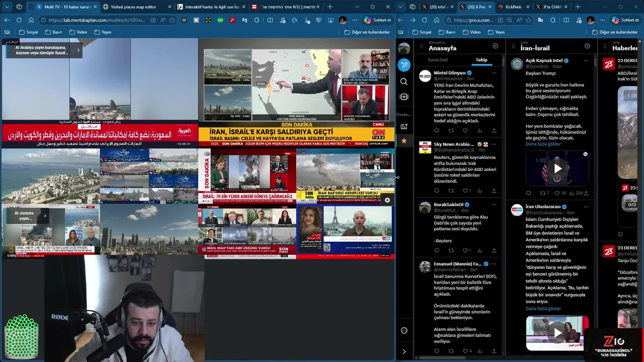
Task: Open browser menu dots in X Pro window
Action: (602, 20)
